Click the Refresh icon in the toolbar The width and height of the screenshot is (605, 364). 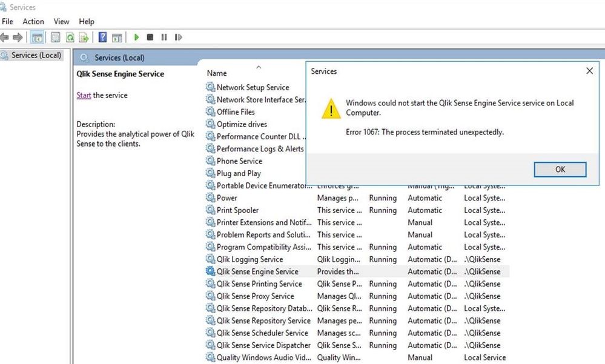click(x=70, y=37)
